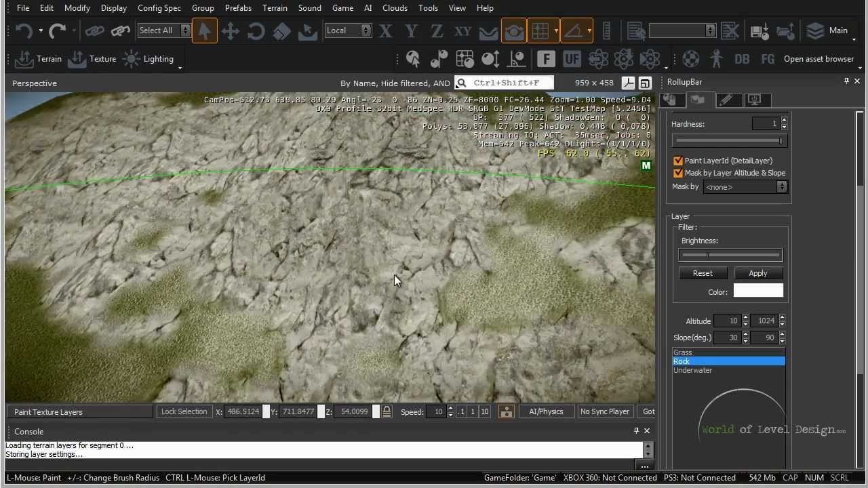Click the Apply brightness filter button
Screen dimensions: 868x488
[758, 273]
